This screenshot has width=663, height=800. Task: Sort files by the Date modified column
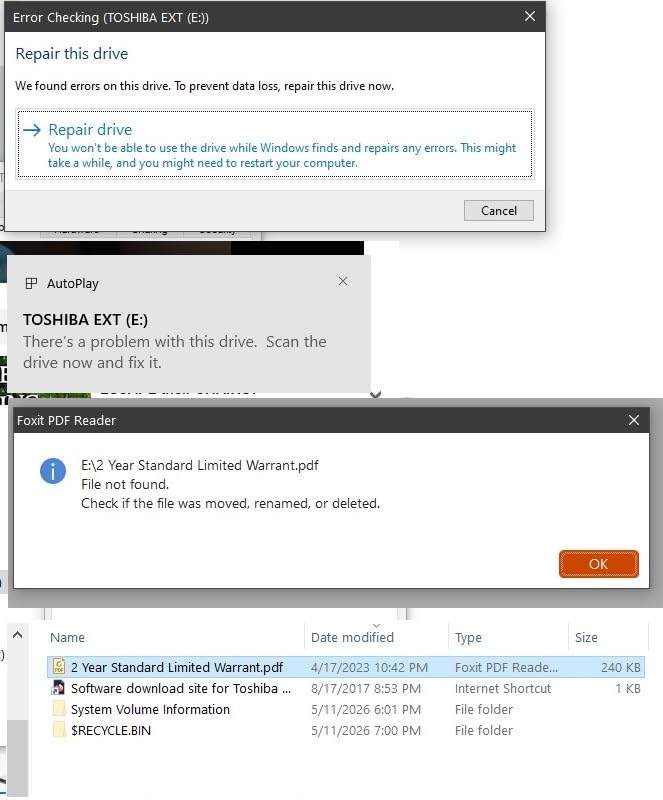352,637
